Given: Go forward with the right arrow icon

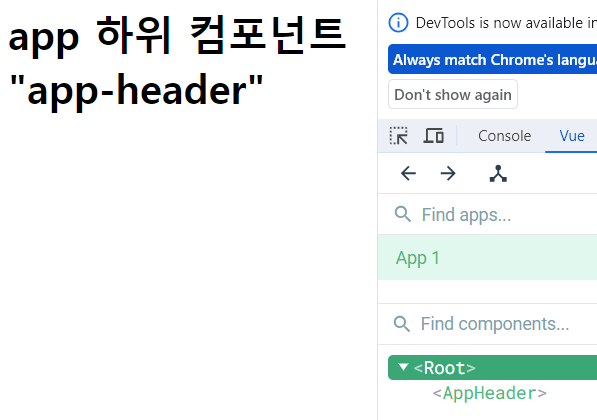Looking at the screenshot, I should (x=448, y=174).
